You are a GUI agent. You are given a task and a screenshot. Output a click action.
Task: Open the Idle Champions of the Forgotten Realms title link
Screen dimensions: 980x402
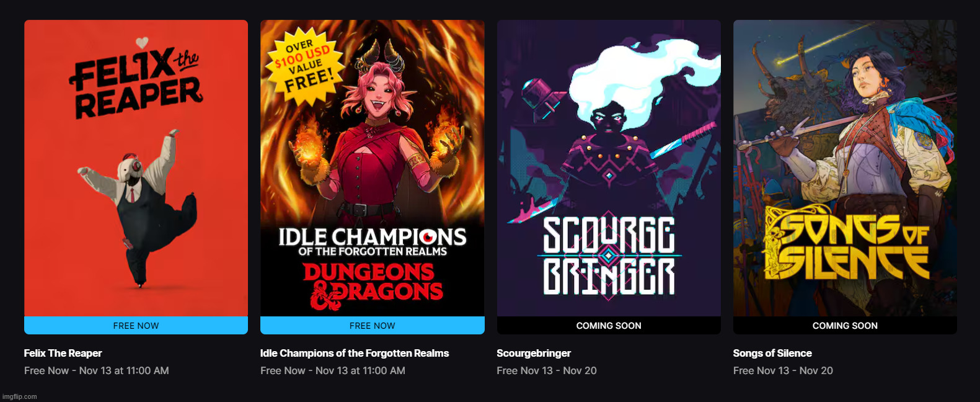point(355,353)
